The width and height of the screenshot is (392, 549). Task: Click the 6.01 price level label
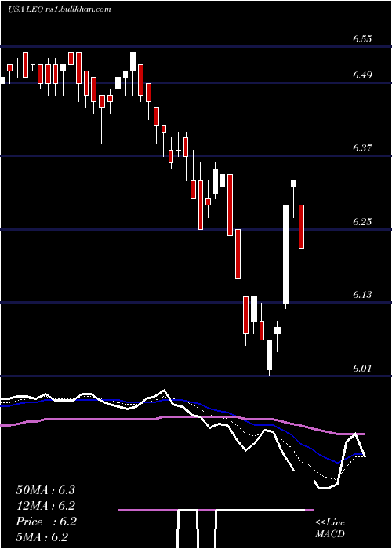(x=362, y=369)
